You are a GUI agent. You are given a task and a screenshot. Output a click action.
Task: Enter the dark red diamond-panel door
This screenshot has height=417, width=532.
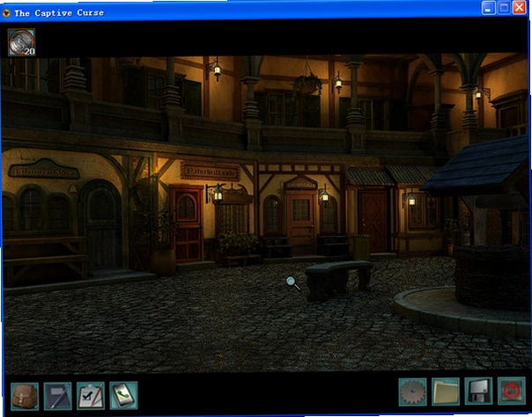click(373, 221)
